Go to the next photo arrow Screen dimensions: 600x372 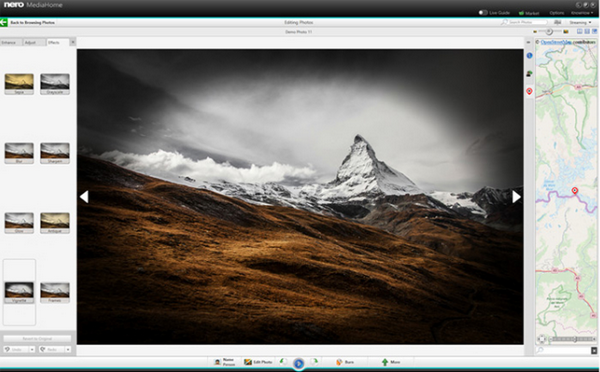pyautogui.click(x=516, y=197)
